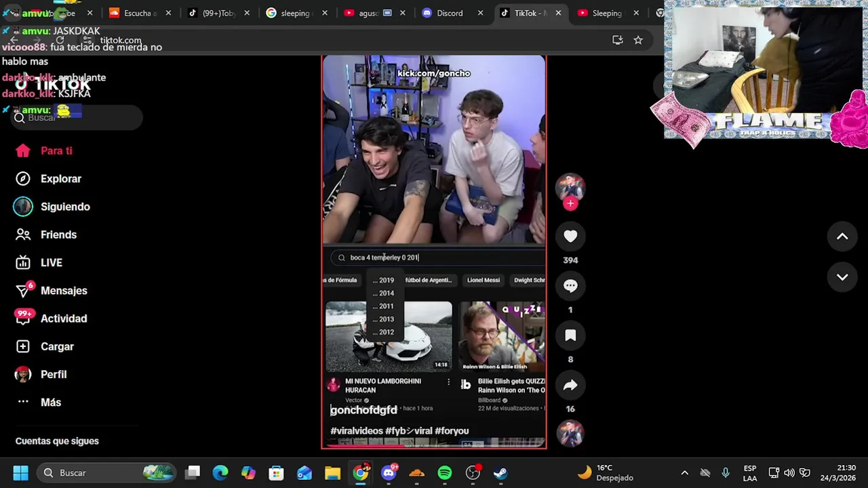Reload the page
Image resolution: width=868 pixels, height=488 pixels.
point(60,40)
